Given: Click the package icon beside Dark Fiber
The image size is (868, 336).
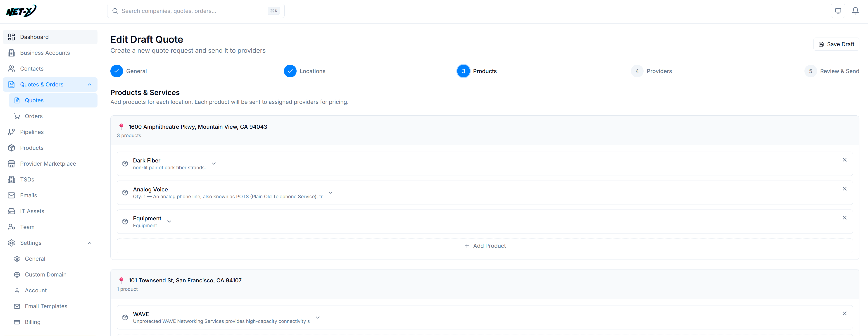Looking at the screenshot, I should (125, 163).
